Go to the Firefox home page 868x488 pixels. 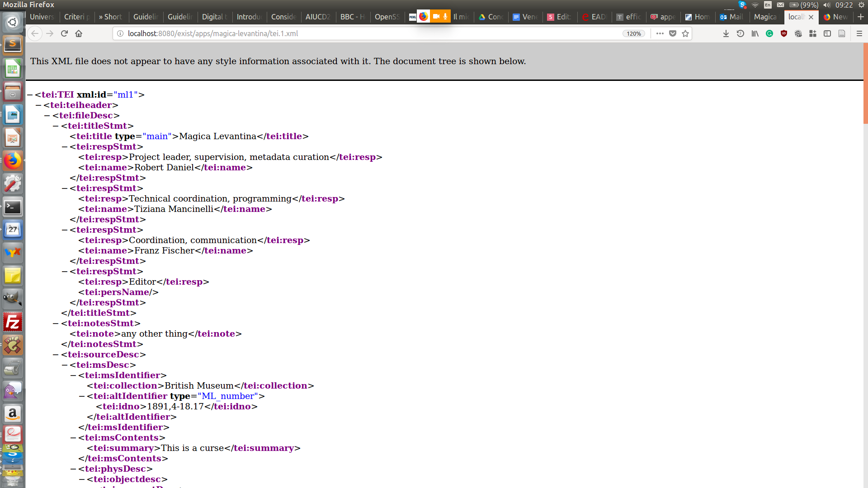(79, 33)
